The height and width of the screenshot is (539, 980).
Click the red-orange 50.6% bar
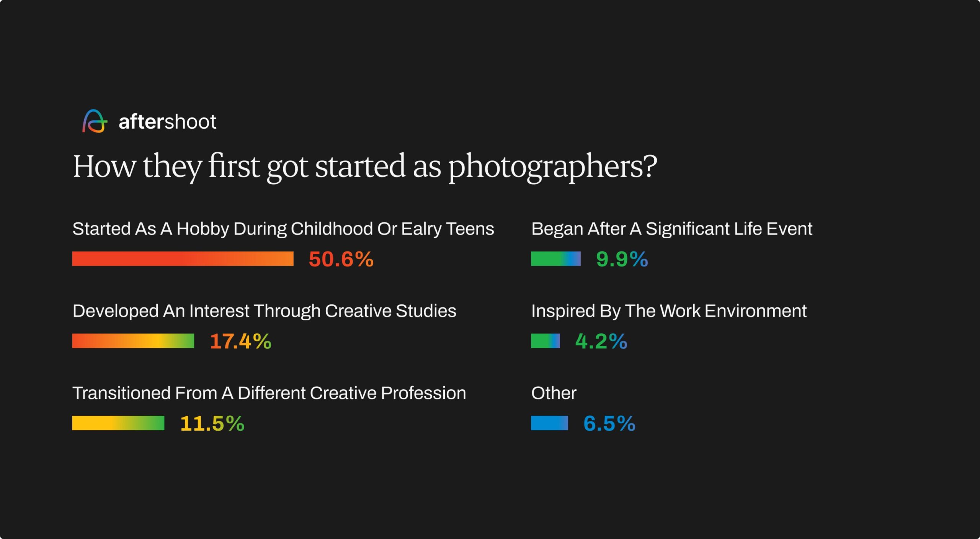[183, 259]
